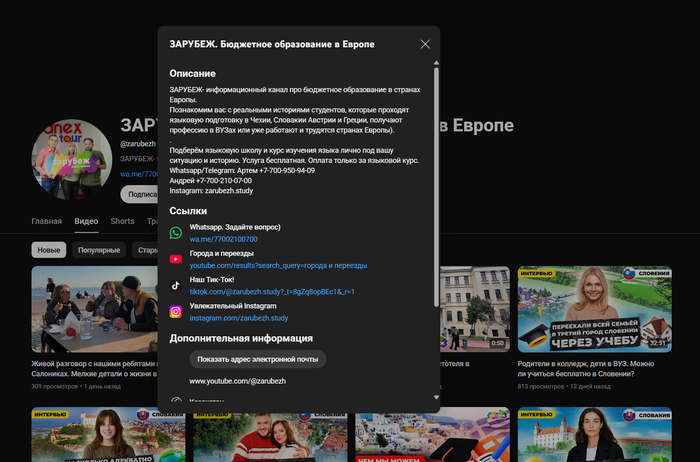Click the Instagram icon in links
The image size is (700, 462).
175,311
